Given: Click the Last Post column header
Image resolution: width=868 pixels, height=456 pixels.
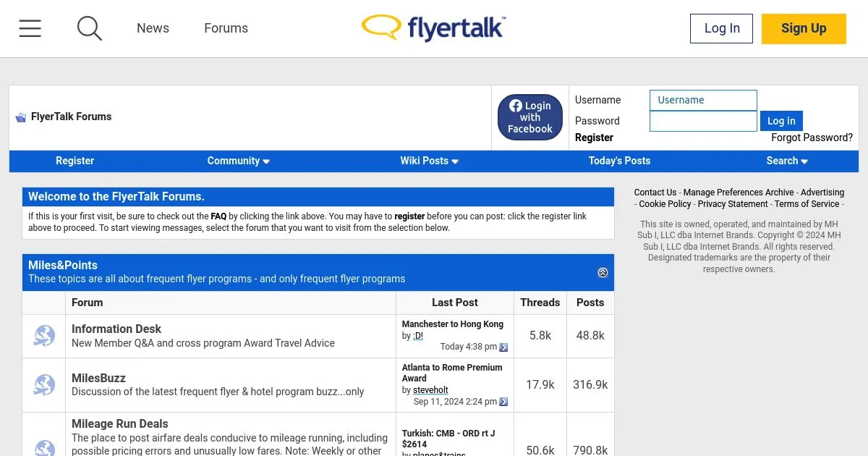Looking at the screenshot, I should click(455, 303).
